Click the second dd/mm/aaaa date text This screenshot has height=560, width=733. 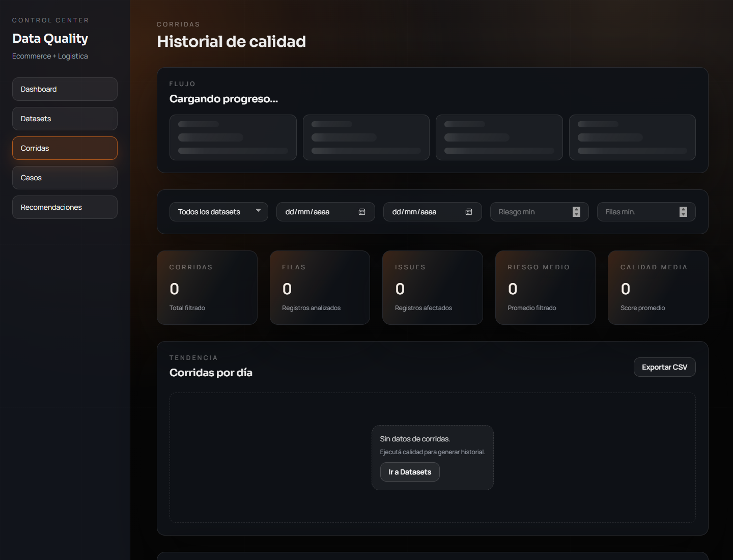pyautogui.click(x=414, y=212)
